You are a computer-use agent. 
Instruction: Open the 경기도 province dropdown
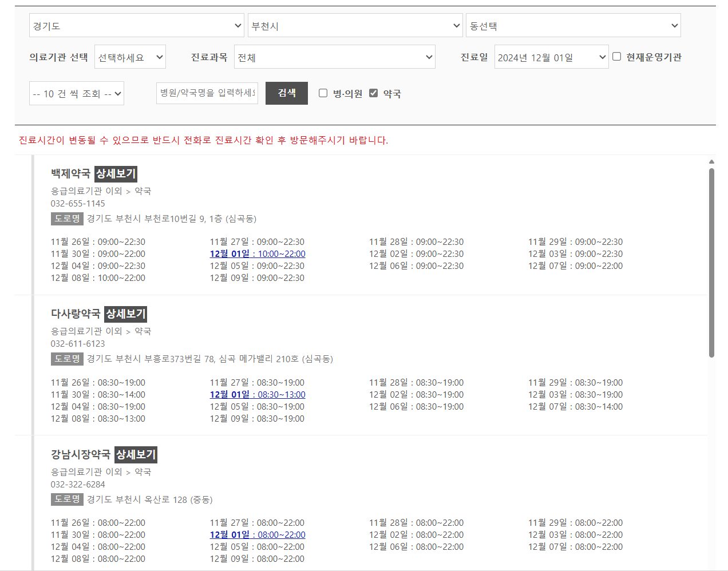(x=136, y=25)
